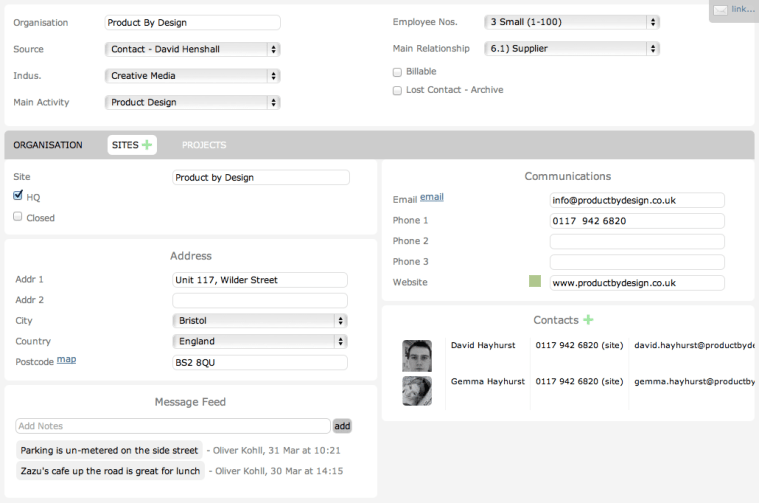Click the add button for notes
The width and height of the screenshot is (759, 503).
[342, 426]
